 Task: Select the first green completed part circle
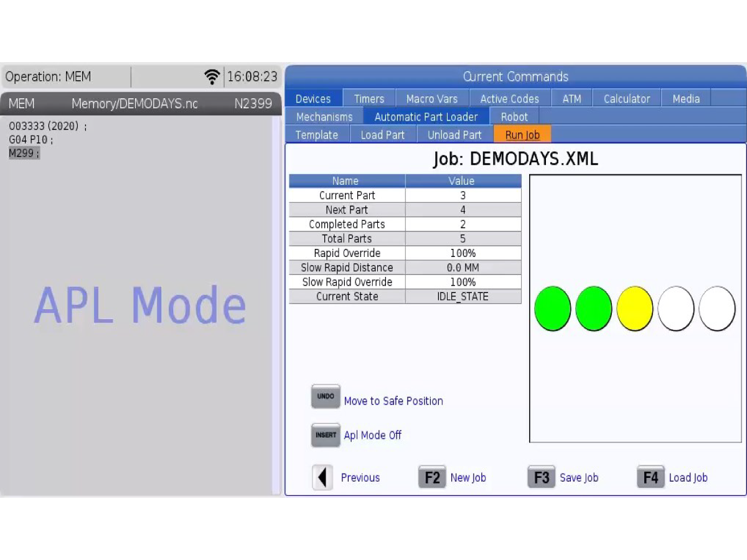pos(552,309)
